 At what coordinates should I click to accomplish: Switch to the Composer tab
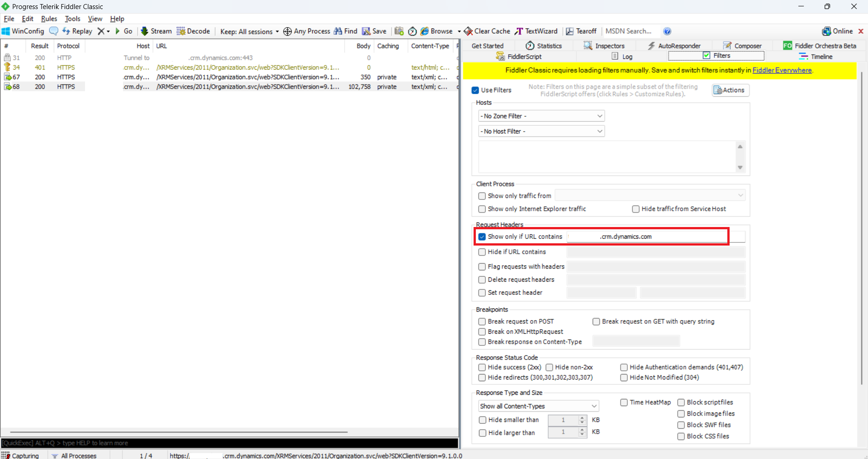coord(742,46)
